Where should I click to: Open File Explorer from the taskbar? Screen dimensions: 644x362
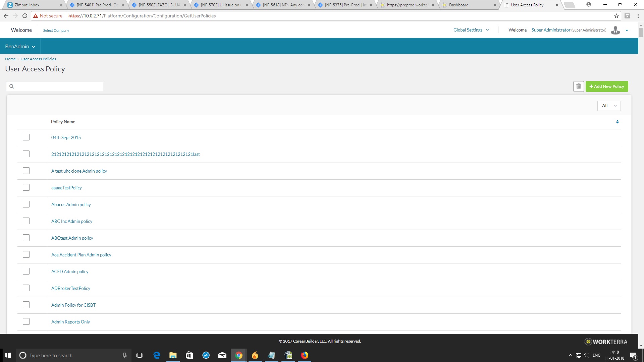click(173, 355)
